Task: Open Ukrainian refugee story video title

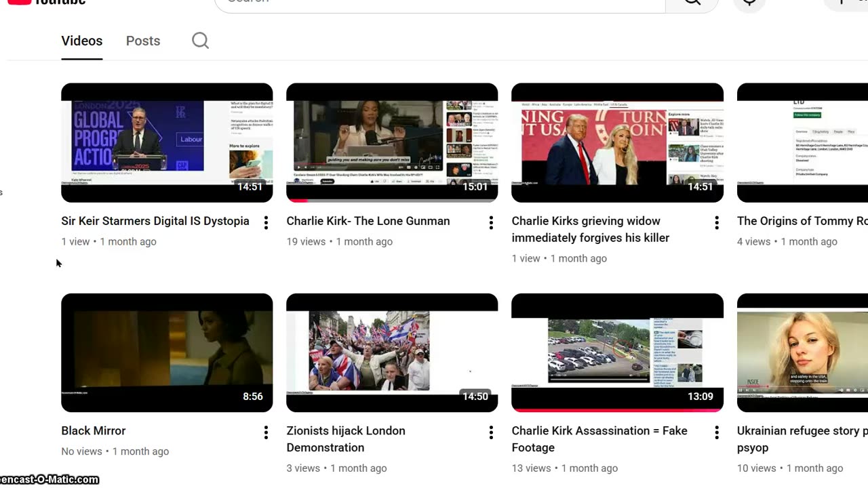Action: pos(802,439)
